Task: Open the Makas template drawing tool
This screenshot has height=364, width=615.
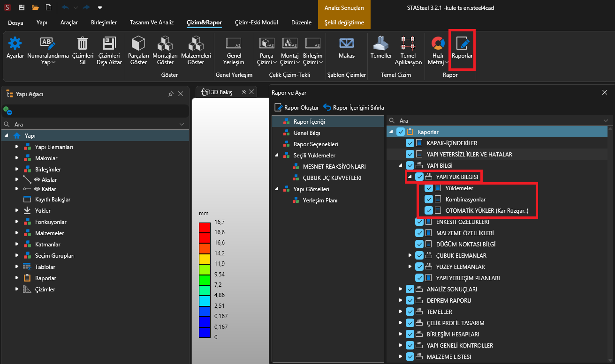Action: point(347,44)
